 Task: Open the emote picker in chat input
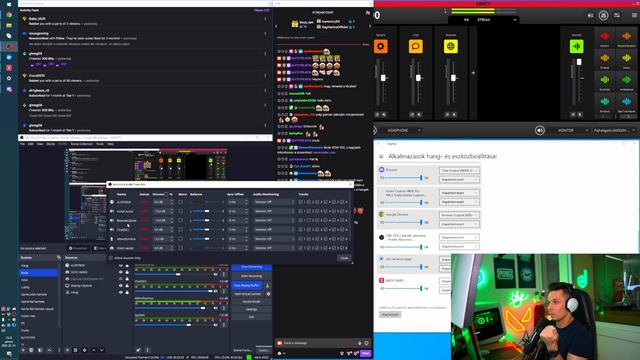pyautogui.click(x=366, y=343)
